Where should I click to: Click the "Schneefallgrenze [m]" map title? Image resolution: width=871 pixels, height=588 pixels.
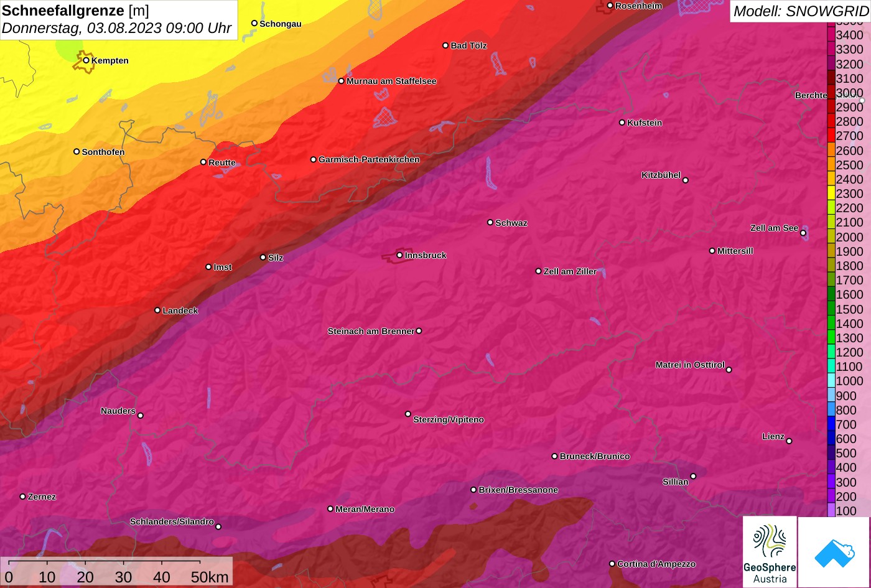(75, 11)
